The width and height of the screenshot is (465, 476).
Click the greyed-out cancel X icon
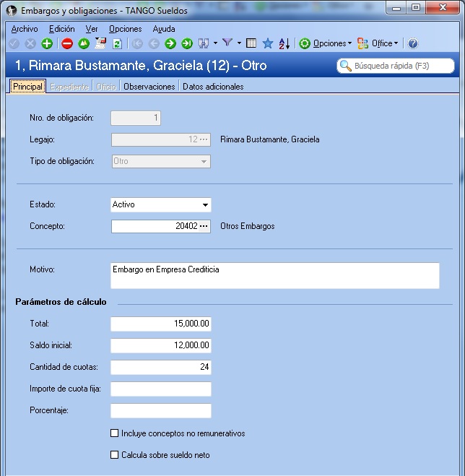[x=30, y=44]
